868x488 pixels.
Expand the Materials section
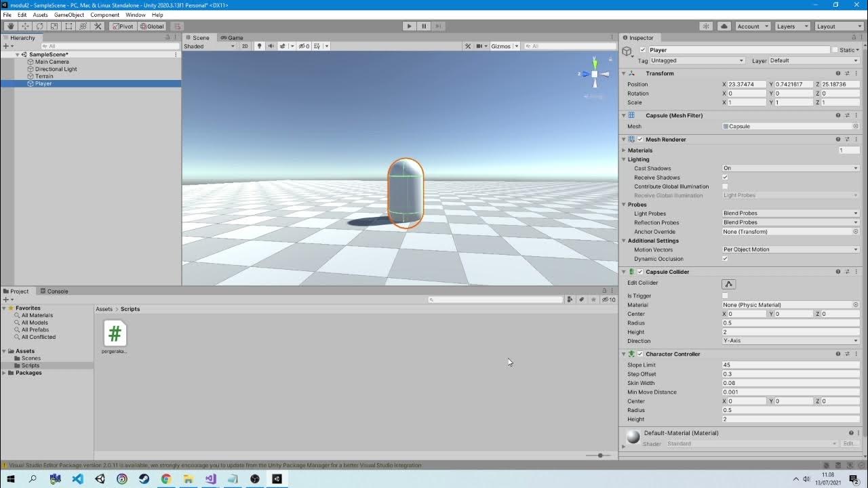pyautogui.click(x=624, y=150)
